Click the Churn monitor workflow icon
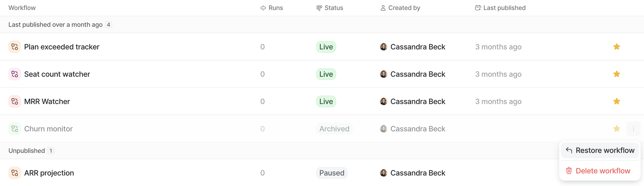This screenshot has height=186, width=644. 14,129
